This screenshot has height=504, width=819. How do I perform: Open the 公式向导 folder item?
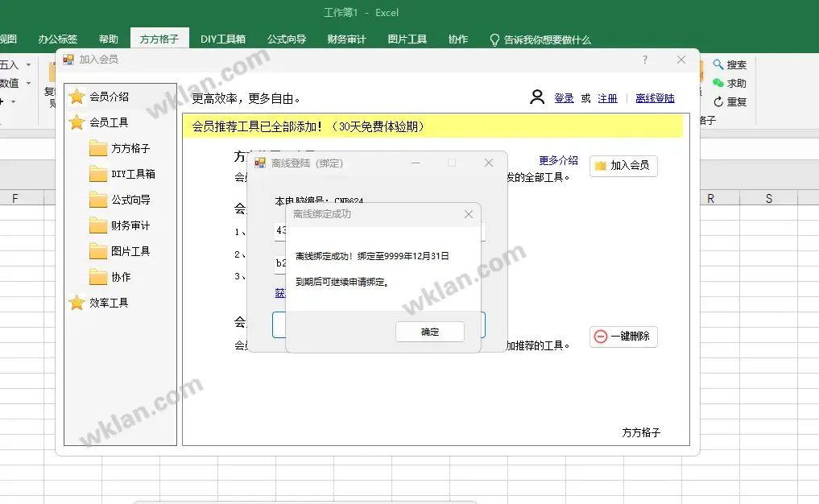pos(130,200)
